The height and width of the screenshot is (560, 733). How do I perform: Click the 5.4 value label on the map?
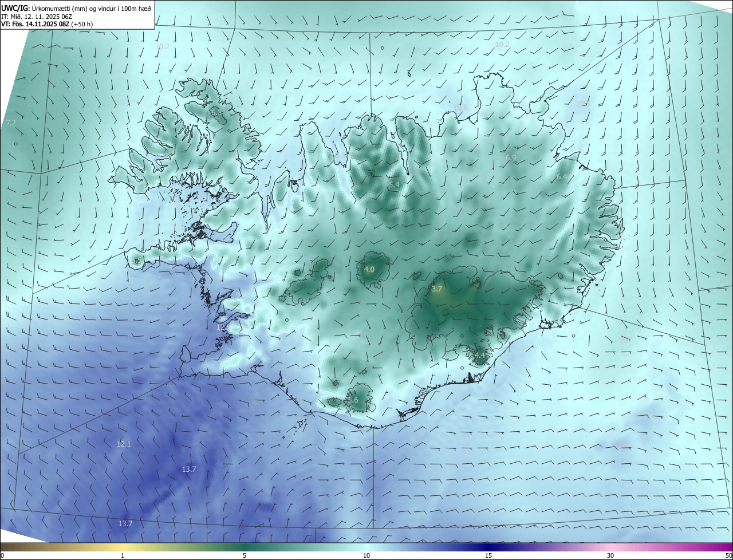(x=394, y=185)
